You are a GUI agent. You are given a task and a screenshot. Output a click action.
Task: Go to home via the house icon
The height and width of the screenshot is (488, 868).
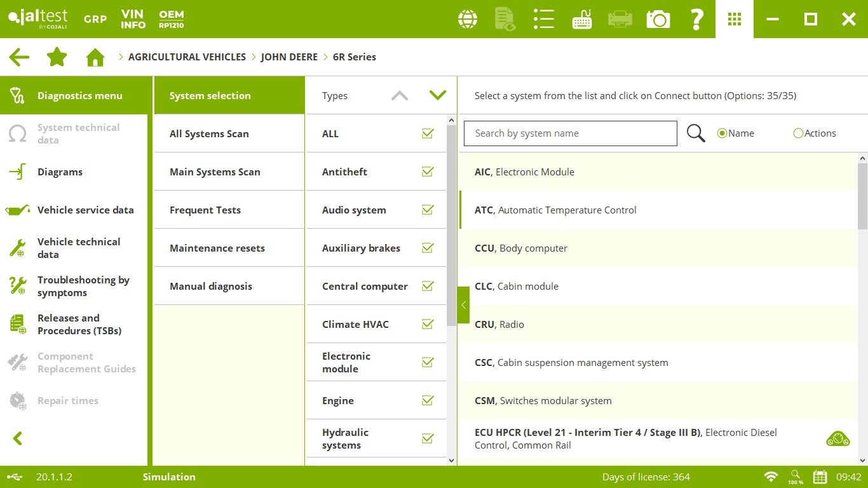pyautogui.click(x=95, y=57)
